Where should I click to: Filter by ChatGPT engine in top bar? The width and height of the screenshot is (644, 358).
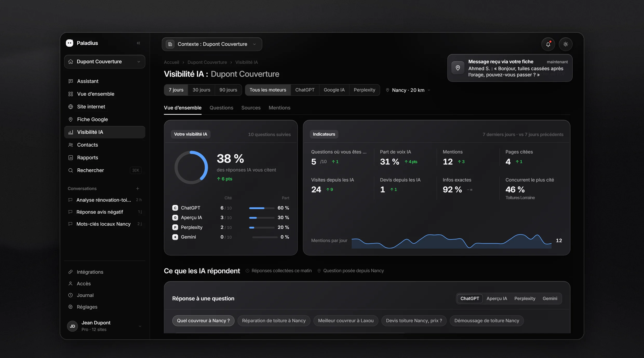305,90
